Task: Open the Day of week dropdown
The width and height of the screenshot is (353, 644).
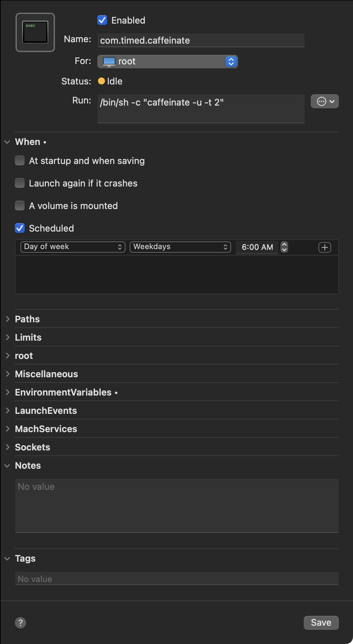Action: (x=73, y=247)
